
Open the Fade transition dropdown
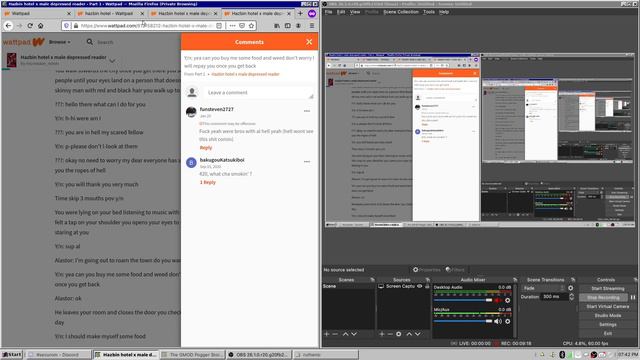(x=543, y=288)
